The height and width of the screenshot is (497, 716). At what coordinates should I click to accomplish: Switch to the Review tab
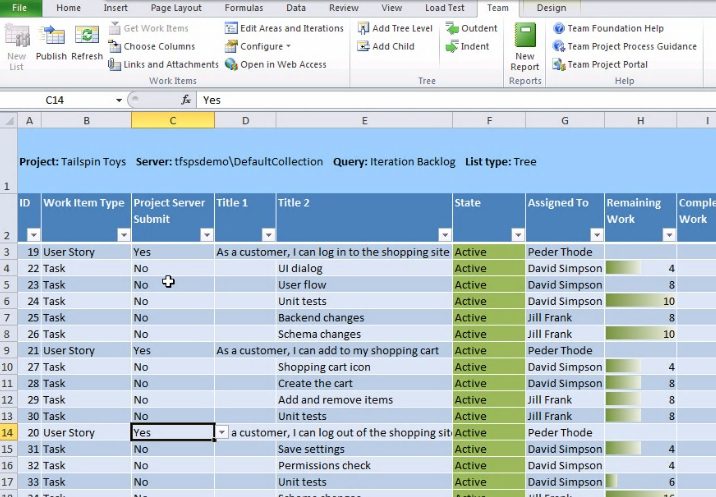344,8
